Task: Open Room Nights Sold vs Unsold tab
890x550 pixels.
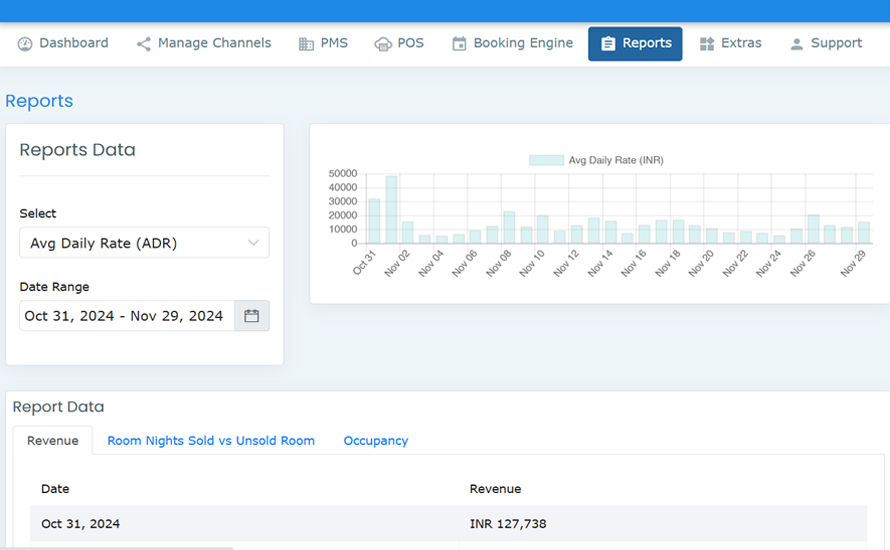Action: pyautogui.click(x=211, y=441)
